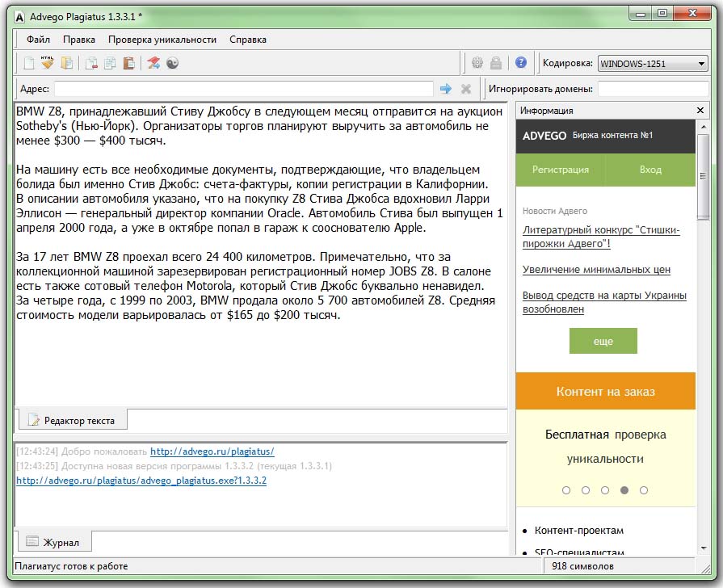The height and width of the screenshot is (588, 723).
Task: Open Увеличение минимальных цен link
Action: tap(596, 270)
